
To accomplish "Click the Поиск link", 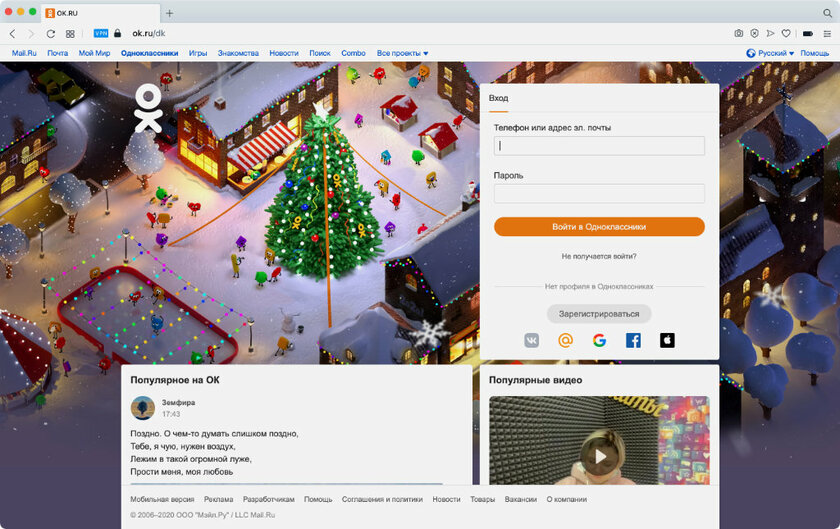I will tap(320, 53).
